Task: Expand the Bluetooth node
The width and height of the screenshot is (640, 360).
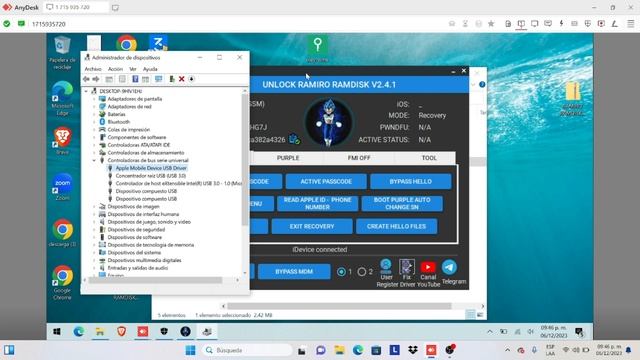Action: click(94, 122)
